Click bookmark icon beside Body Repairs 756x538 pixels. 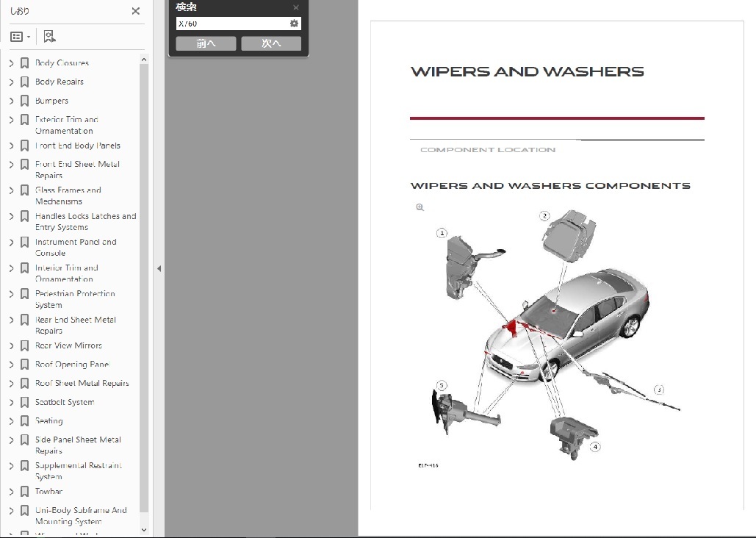click(24, 82)
